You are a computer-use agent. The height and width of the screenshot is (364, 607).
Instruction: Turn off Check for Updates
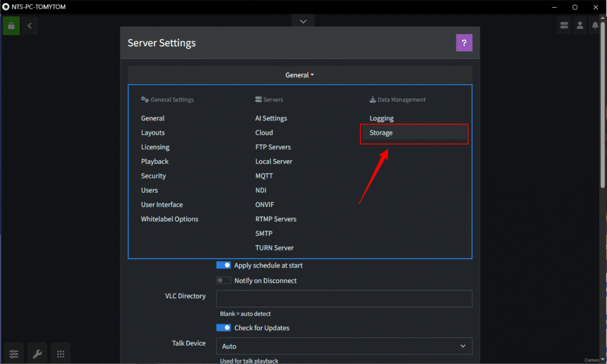[223, 327]
